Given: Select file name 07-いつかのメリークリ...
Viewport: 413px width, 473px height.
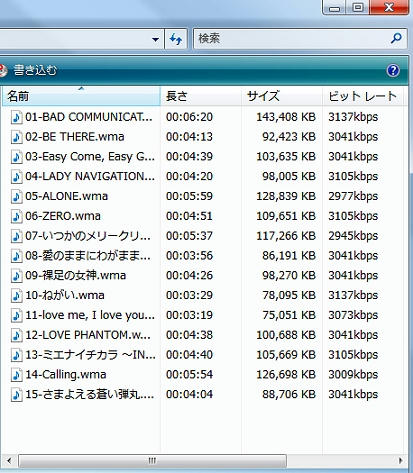Looking at the screenshot, I should tap(88, 236).
